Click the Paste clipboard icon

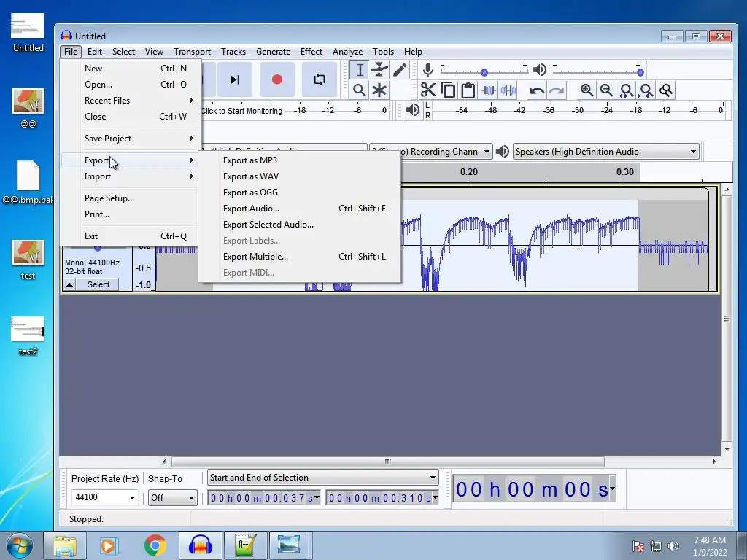468,90
